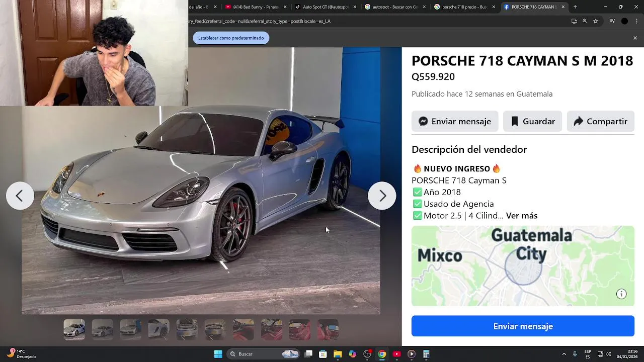Select the second photo thumbnail
This screenshot has width=644, height=362.
tap(103, 330)
